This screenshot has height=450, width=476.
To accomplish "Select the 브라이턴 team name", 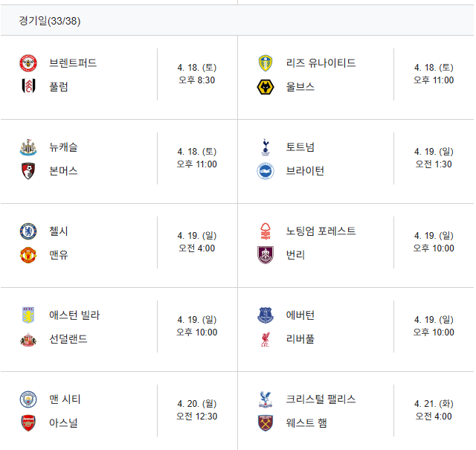I will point(305,171).
